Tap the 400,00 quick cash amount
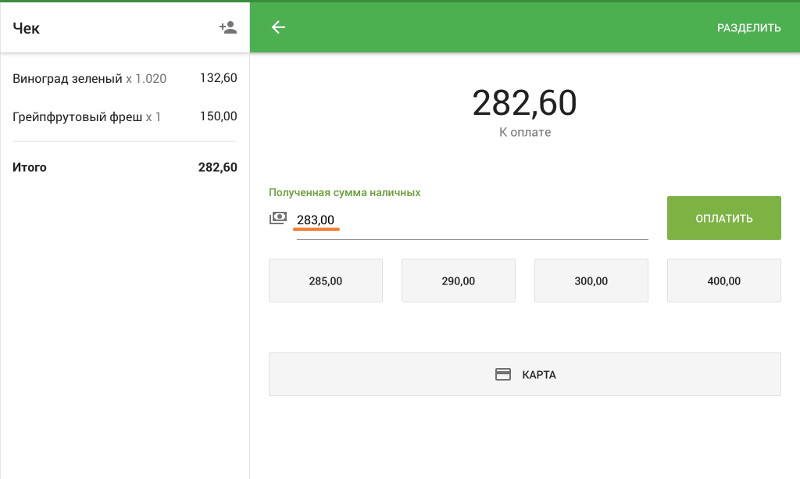800x479 pixels. click(x=723, y=281)
